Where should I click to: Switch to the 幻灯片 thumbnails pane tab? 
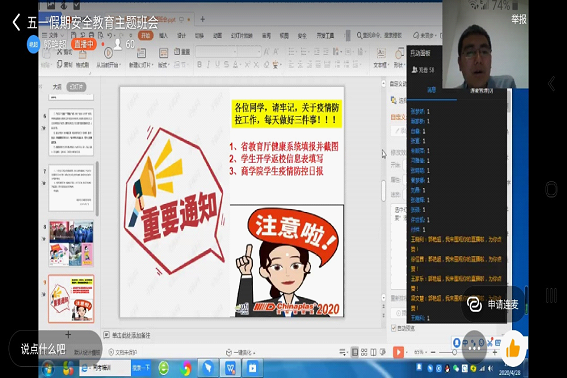tap(76, 87)
